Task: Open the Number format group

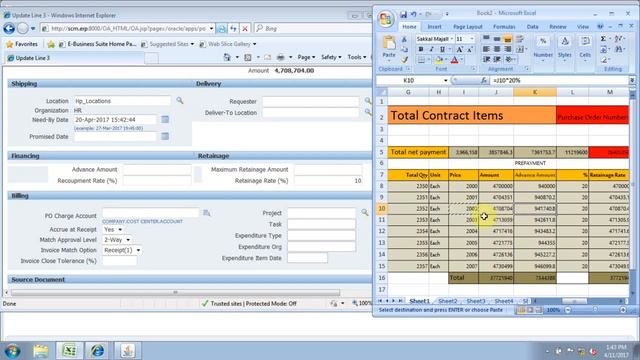Action: tap(543, 49)
